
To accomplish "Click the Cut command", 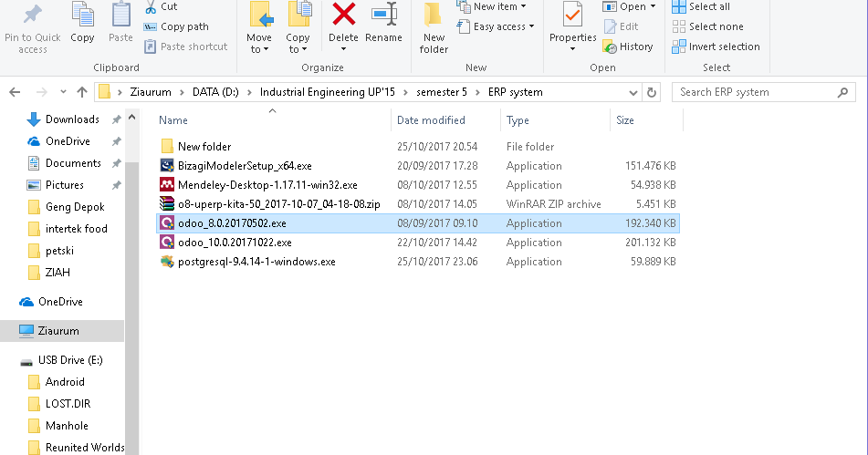I will tap(161, 6).
